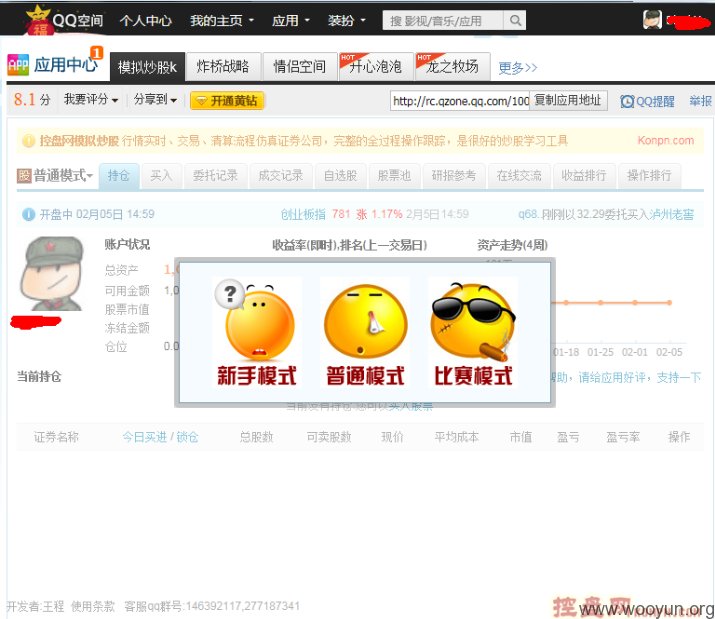Click the 开通黄钻 button

coord(227,101)
